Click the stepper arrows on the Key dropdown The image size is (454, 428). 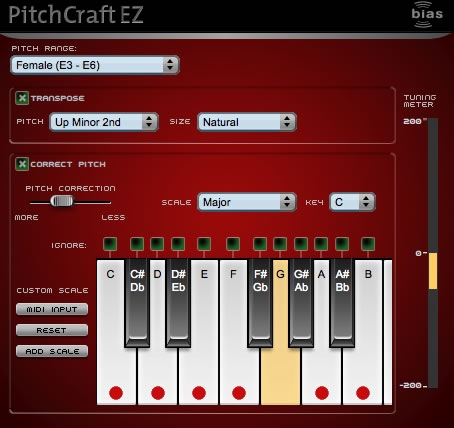(366, 202)
